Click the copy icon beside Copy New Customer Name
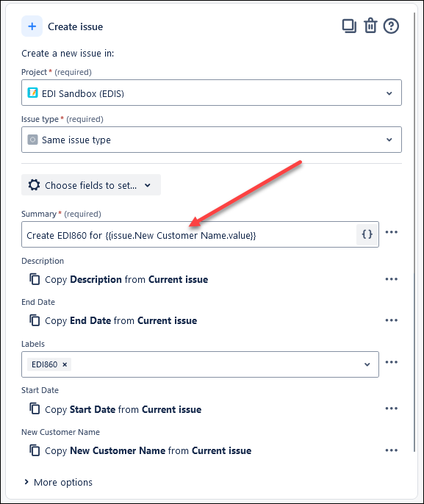Viewport: 424px width, 504px height. pyautogui.click(x=35, y=450)
